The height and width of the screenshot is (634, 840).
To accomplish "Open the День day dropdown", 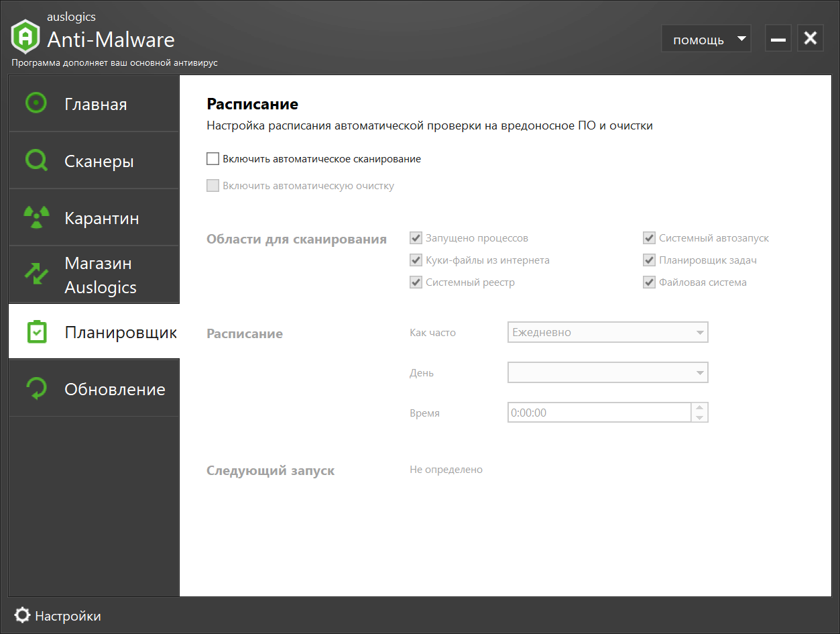I will tap(607, 372).
